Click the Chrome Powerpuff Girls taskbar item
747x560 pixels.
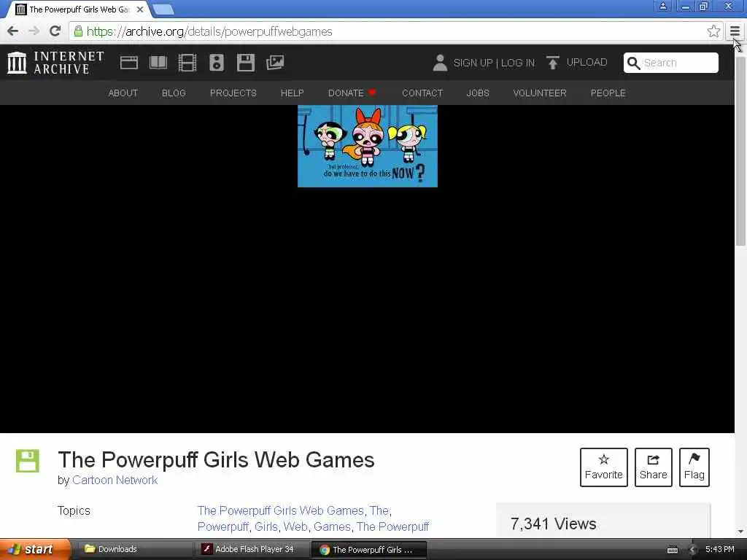tap(368, 550)
